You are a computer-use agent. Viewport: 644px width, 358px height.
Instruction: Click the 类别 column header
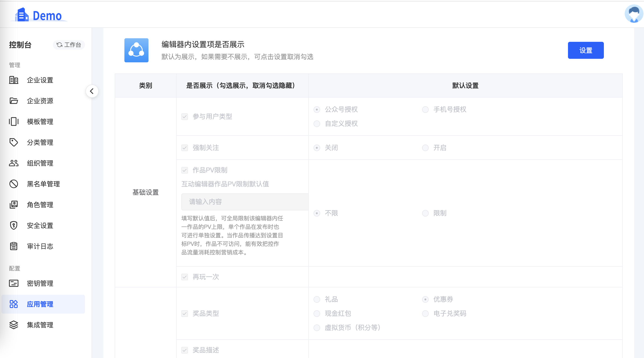(145, 85)
